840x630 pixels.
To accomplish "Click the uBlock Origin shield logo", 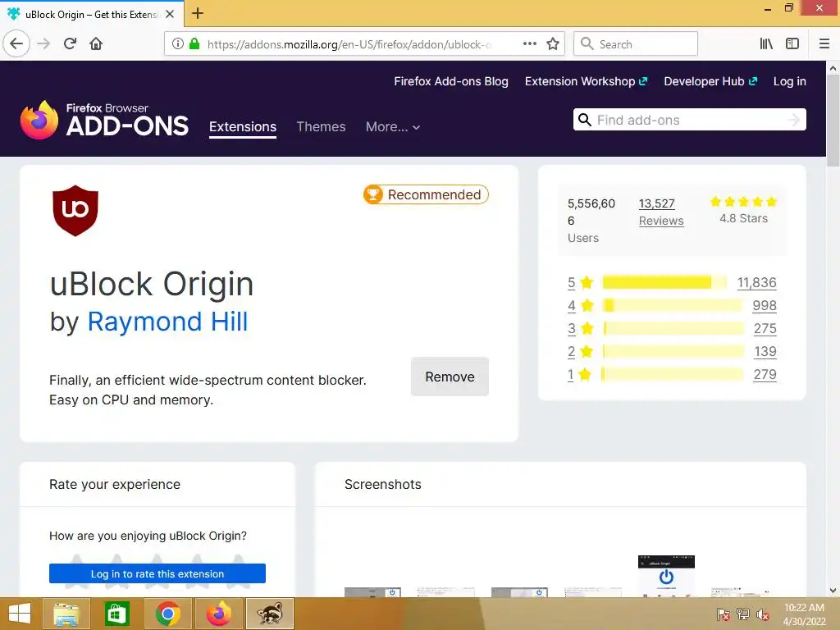I will click(x=75, y=211).
